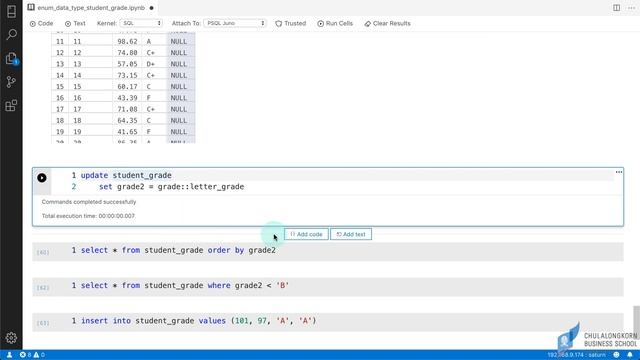Open the Source Control view
This screenshot has width=640, height=360.
11,82
